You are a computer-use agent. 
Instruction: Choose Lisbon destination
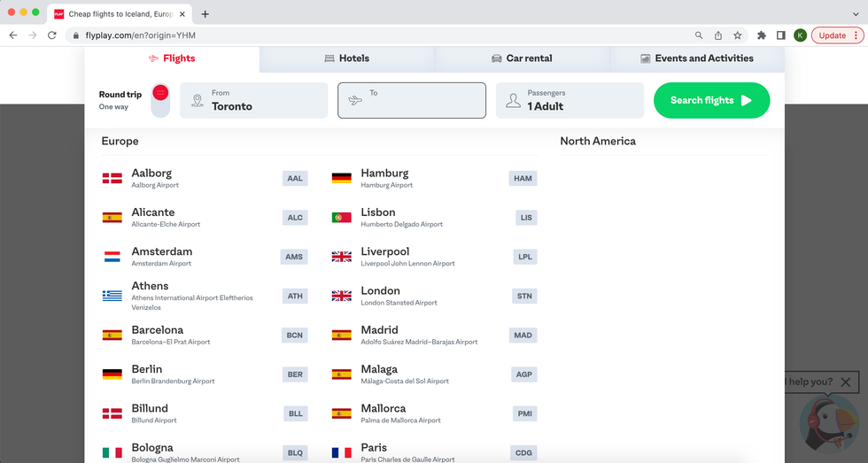[x=434, y=218]
